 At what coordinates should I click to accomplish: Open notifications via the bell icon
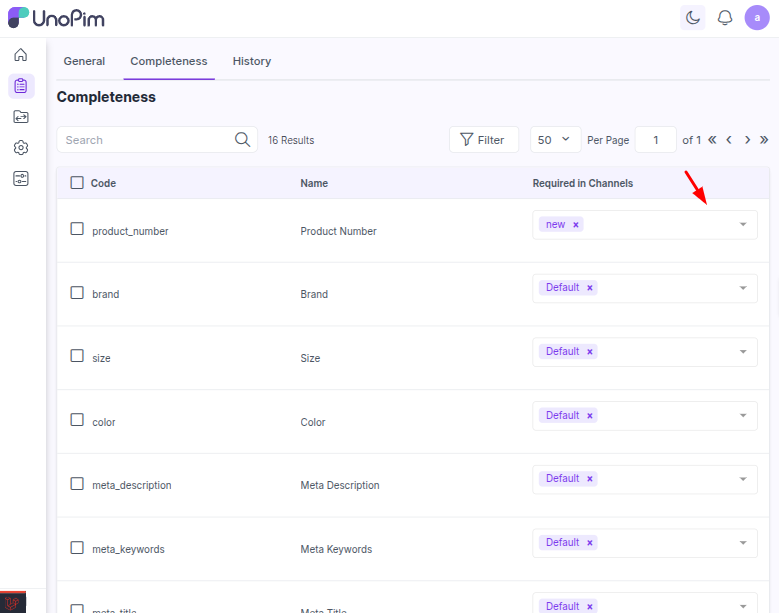click(725, 18)
